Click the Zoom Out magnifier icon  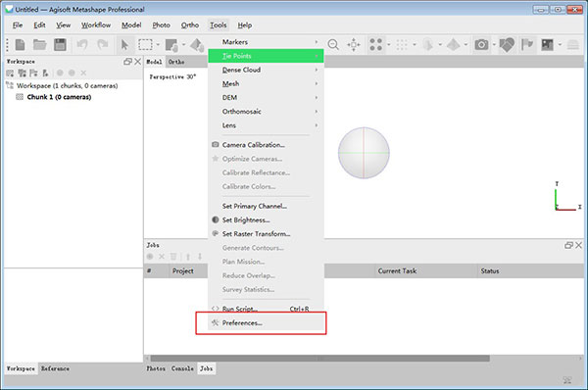333,45
